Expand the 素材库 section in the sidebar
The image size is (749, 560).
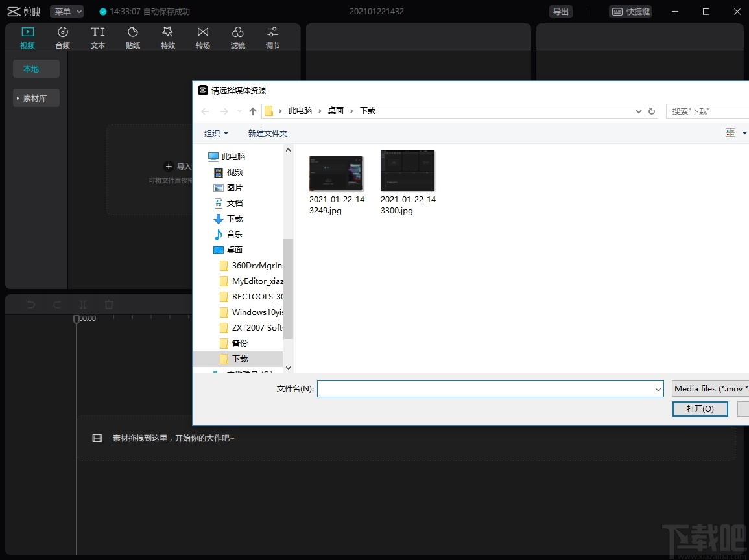point(36,98)
